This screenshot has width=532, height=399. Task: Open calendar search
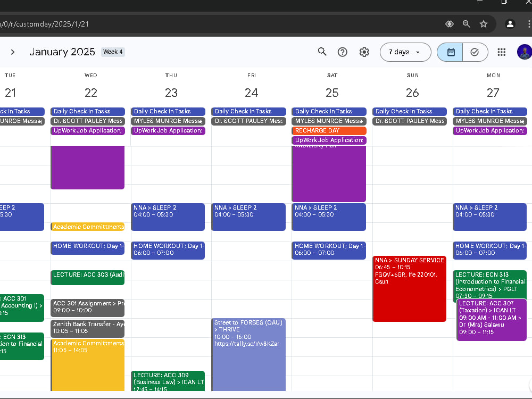pyautogui.click(x=322, y=52)
